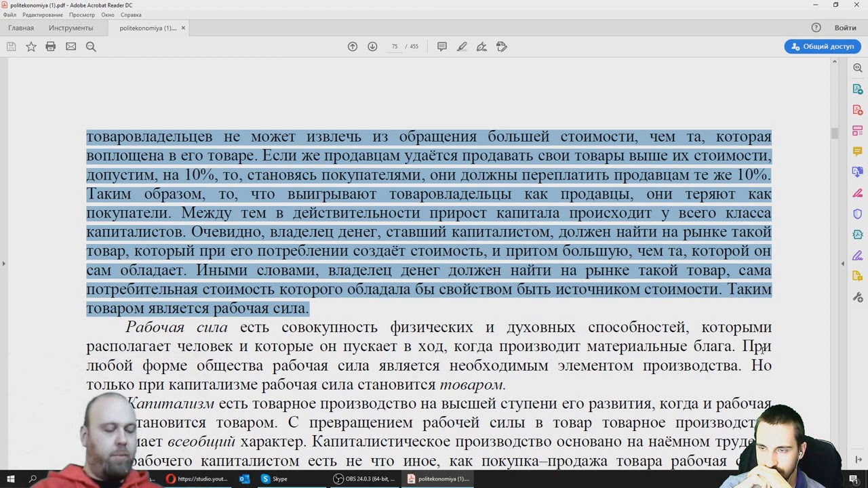The width and height of the screenshot is (868, 488).
Task: Click the Войти sign-in link
Action: [x=845, y=28]
